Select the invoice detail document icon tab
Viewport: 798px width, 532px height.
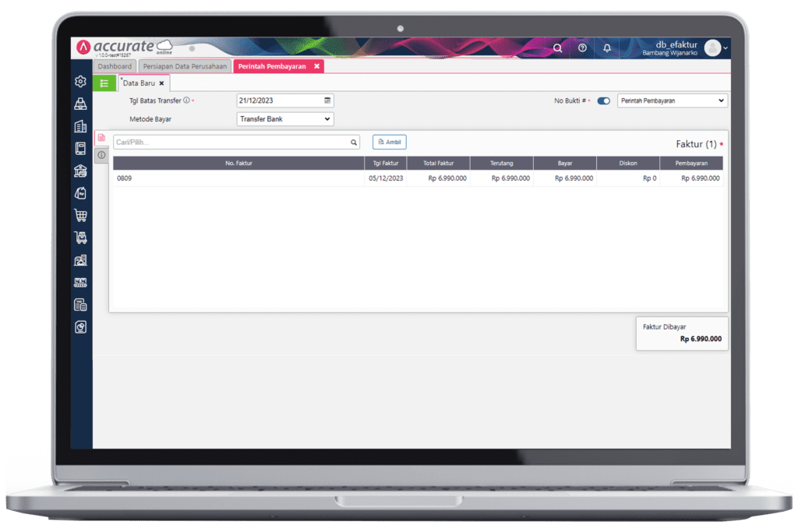coord(101,138)
